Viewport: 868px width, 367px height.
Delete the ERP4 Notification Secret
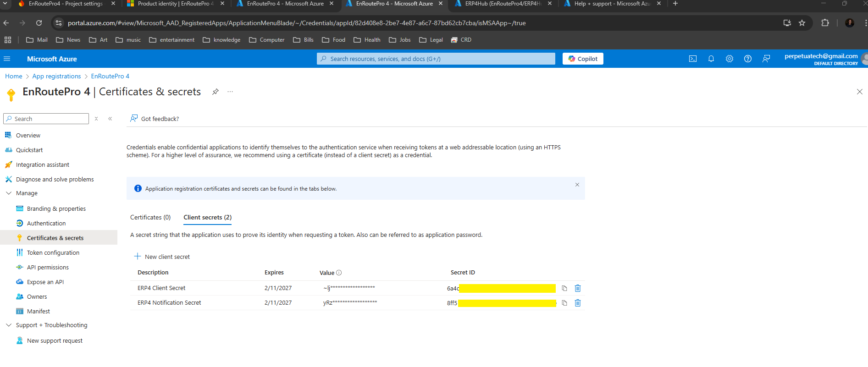pos(578,303)
